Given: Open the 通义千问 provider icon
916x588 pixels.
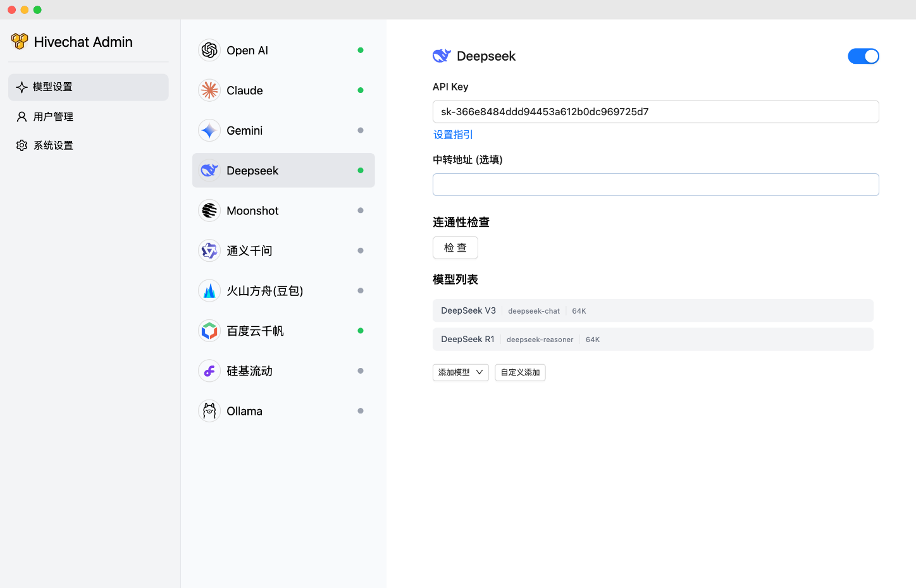Looking at the screenshot, I should click(209, 251).
